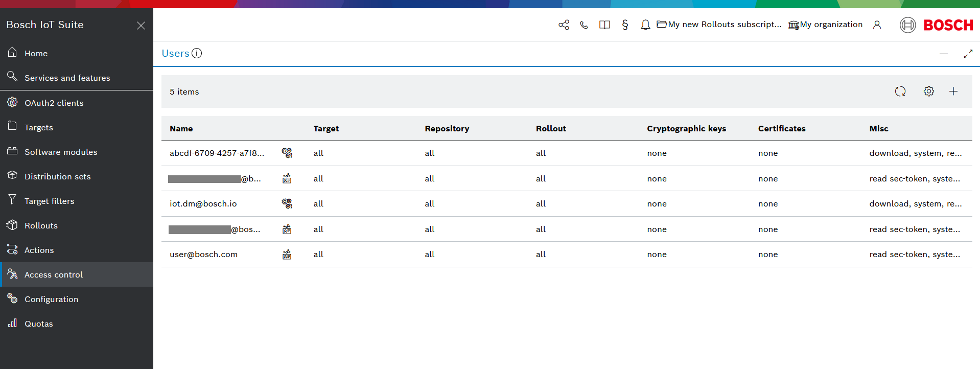Show the Users info tooltip icon
This screenshot has width=980, height=369.
pos(197,53)
